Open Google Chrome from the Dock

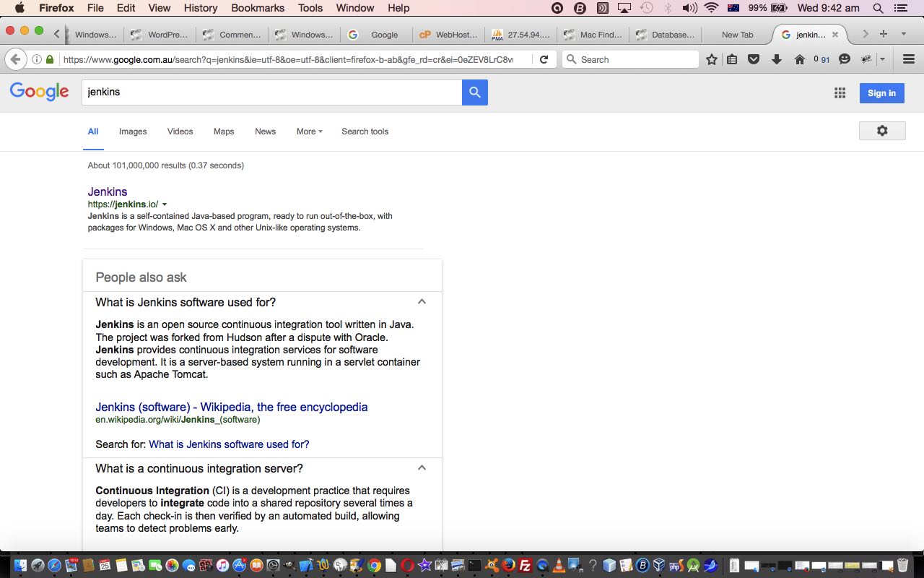(x=374, y=566)
